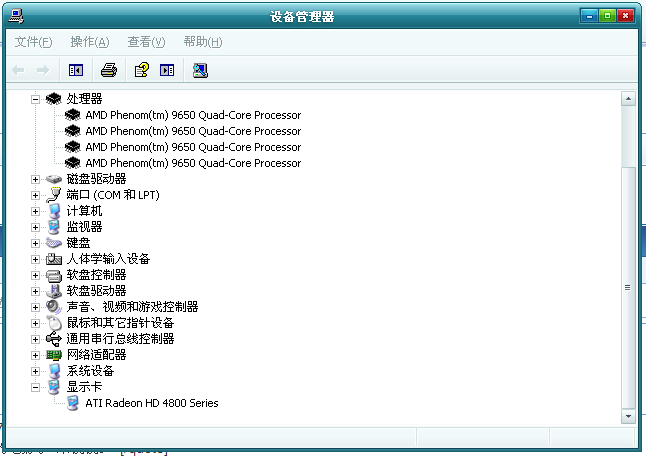Click the 软盘控制器 controller icon

[x=54, y=275]
